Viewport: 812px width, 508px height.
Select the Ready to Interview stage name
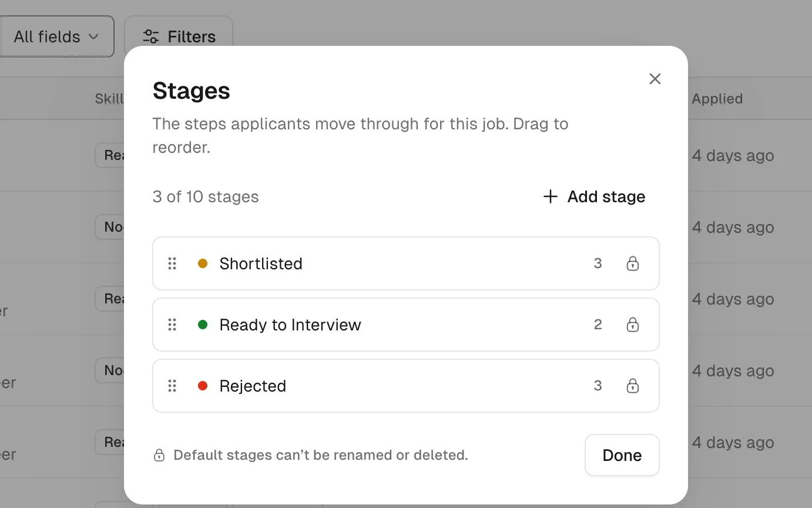click(290, 325)
